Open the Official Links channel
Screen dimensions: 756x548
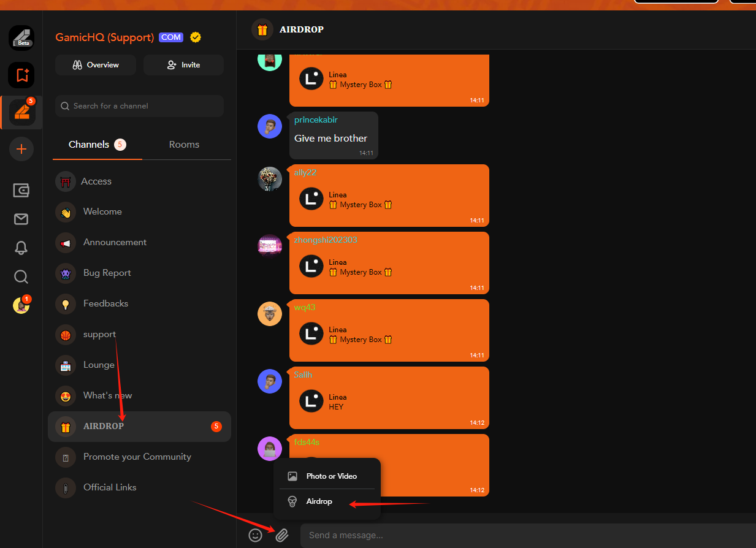pyautogui.click(x=139, y=487)
